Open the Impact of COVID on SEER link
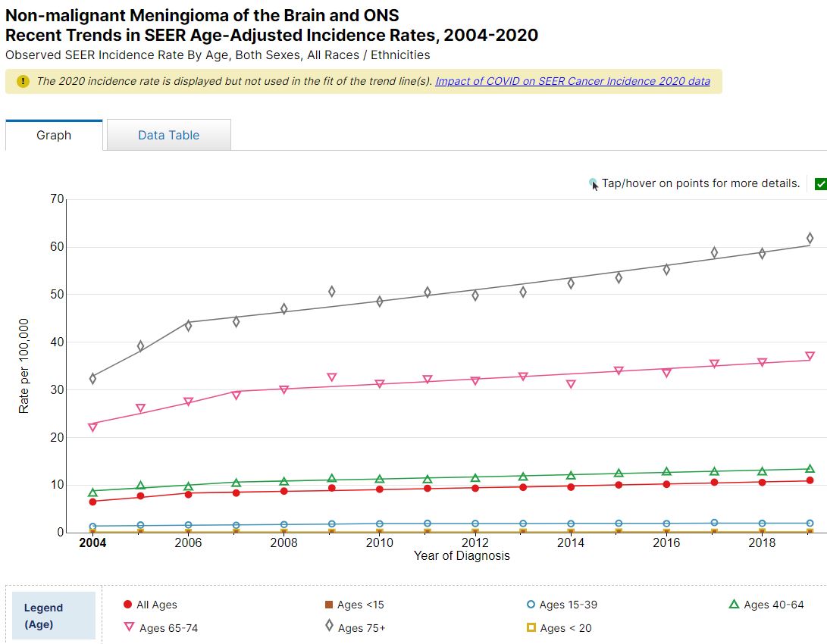The width and height of the screenshot is (827, 644). coord(572,81)
